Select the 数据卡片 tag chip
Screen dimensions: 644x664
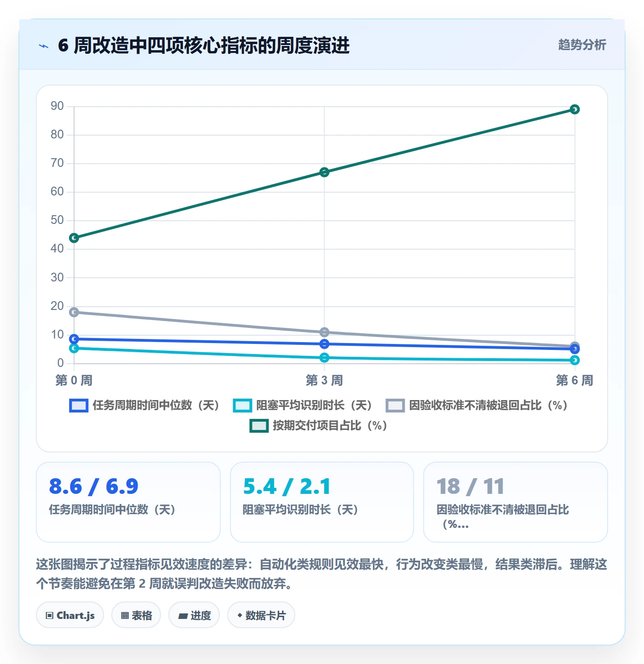(x=261, y=615)
